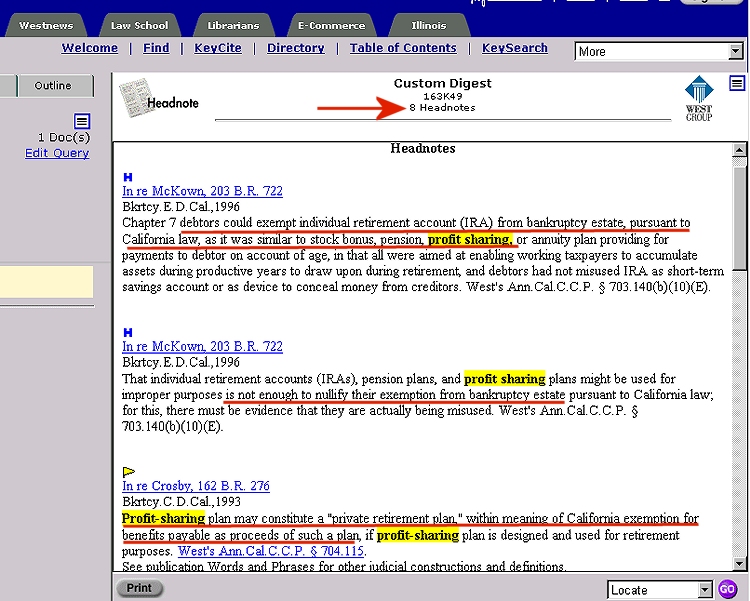This screenshot has width=750, height=601.
Task: Open the KeyCite link
Action: 218,48
